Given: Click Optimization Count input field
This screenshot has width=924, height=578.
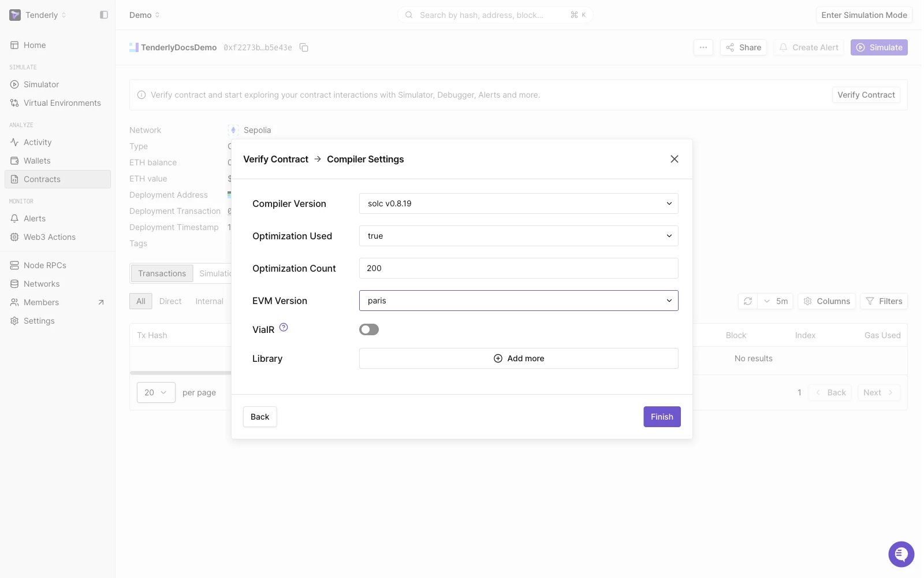Looking at the screenshot, I should point(519,268).
